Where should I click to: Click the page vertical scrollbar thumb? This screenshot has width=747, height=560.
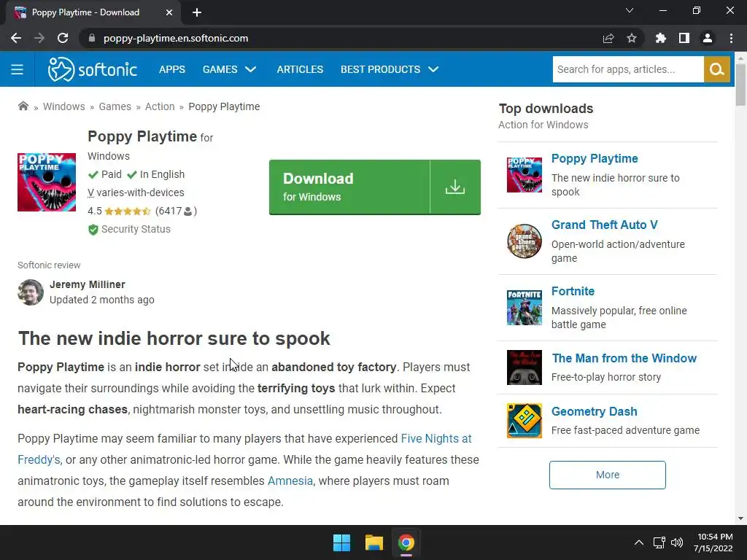click(x=740, y=84)
